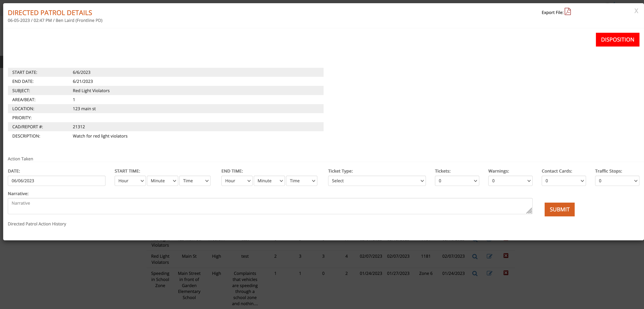Open the Start Time Hour dropdown
644x309 pixels.
point(130,181)
